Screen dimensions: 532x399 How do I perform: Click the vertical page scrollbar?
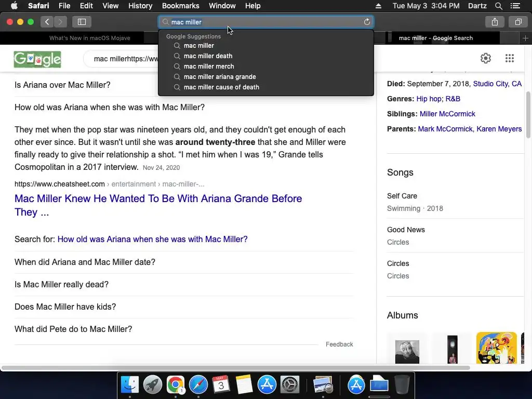(x=528, y=115)
